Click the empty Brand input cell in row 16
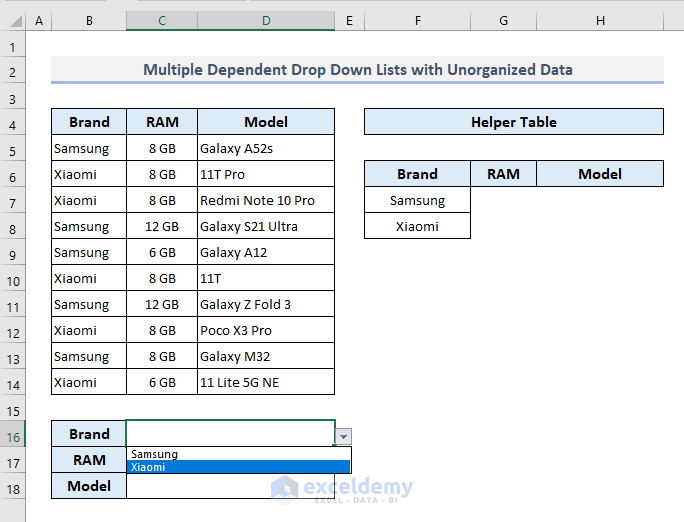 (230, 433)
